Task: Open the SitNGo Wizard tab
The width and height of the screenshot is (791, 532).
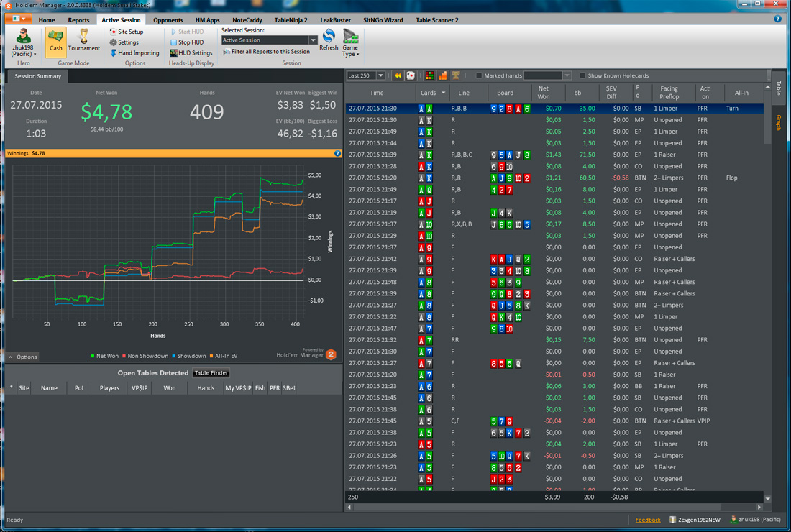Action: (383, 20)
